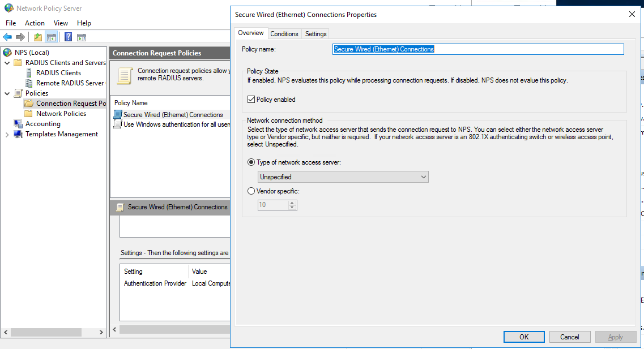Click the NPS (Local) globe icon
The width and height of the screenshot is (644, 349).
tap(7, 53)
